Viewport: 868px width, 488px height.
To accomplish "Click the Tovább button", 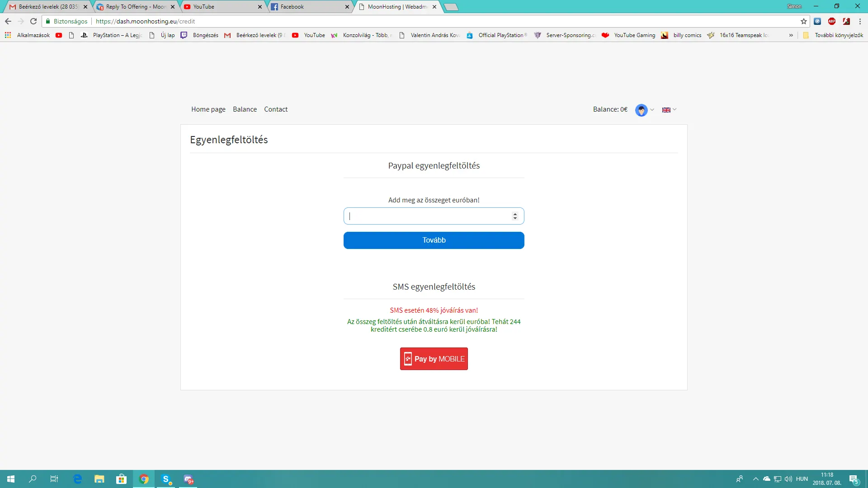I will [x=434, y=240].
